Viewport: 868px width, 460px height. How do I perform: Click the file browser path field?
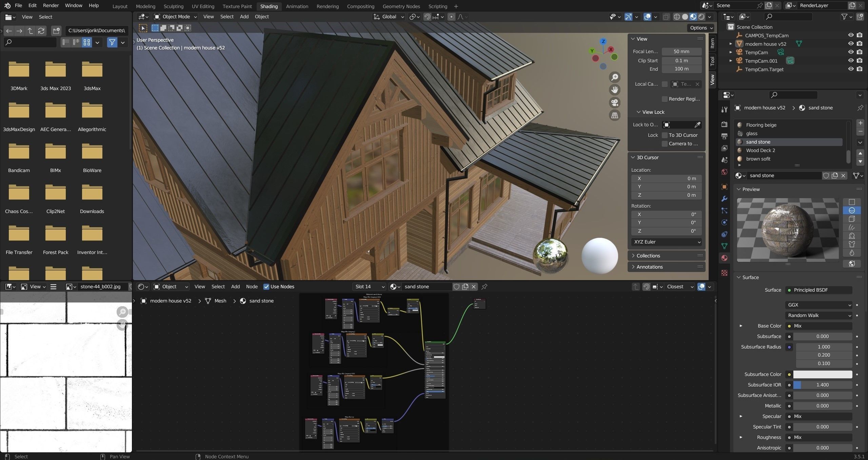click(x=97, y=30)
